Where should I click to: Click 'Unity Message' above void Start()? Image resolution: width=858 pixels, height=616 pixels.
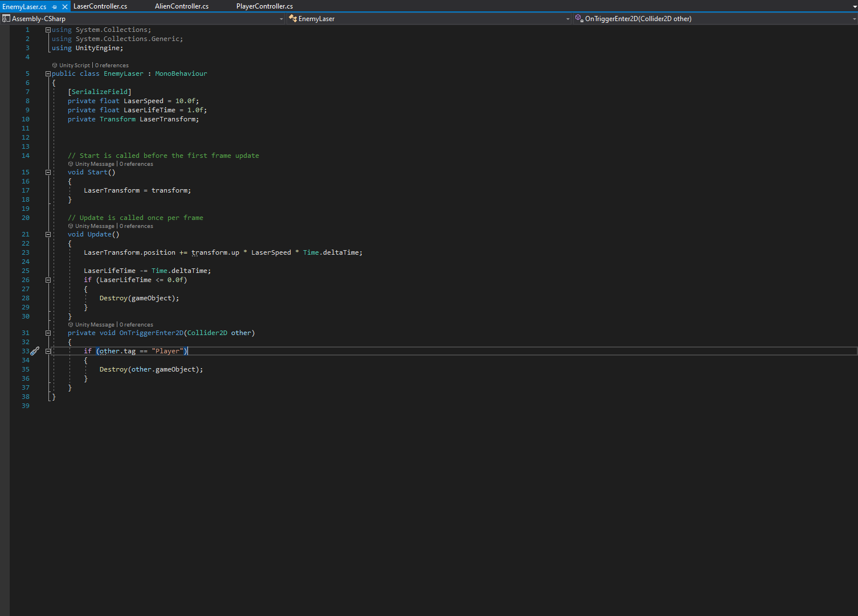[x=95, y=164]
